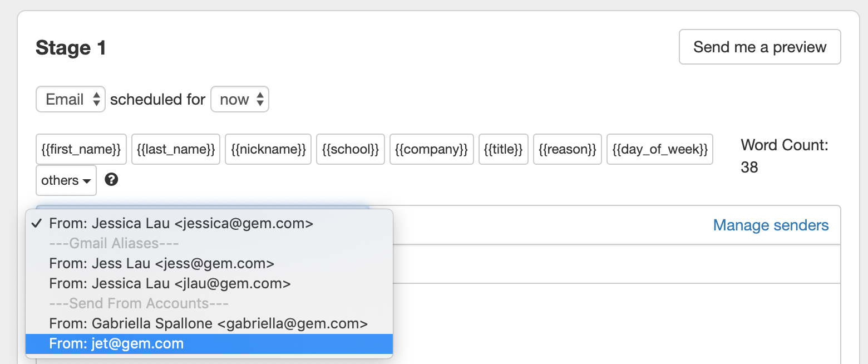The image size is (868, 364).
Task: Open the Manage senders link
Action: pyautogui.click(x=771, y=225)
